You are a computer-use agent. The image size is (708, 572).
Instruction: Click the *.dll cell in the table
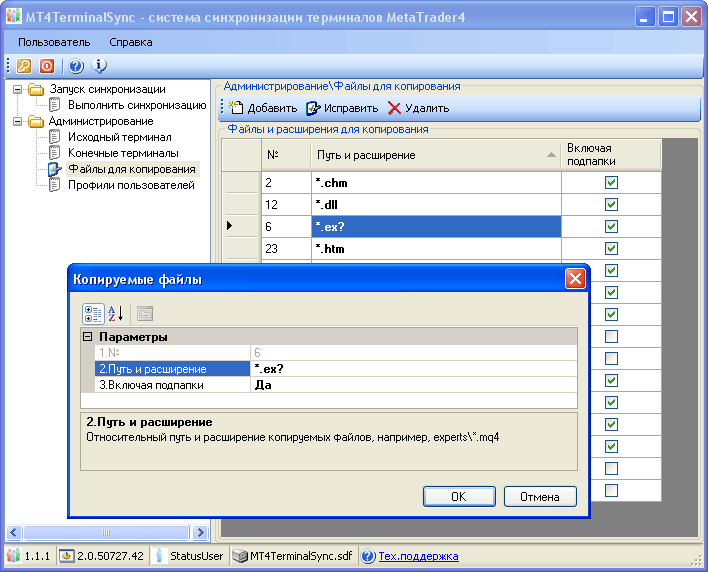(436, 205)
